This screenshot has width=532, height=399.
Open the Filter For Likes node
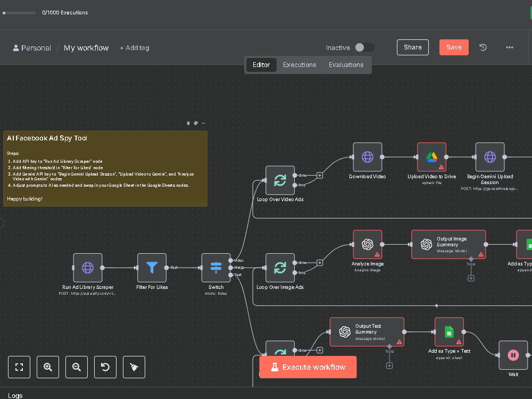coord(152,268)
